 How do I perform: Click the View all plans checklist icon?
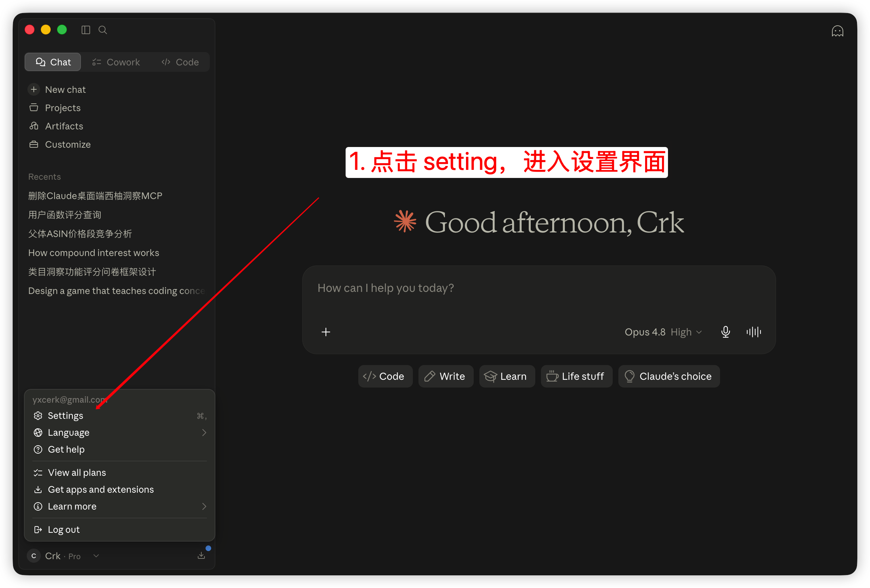coord(38,472)
